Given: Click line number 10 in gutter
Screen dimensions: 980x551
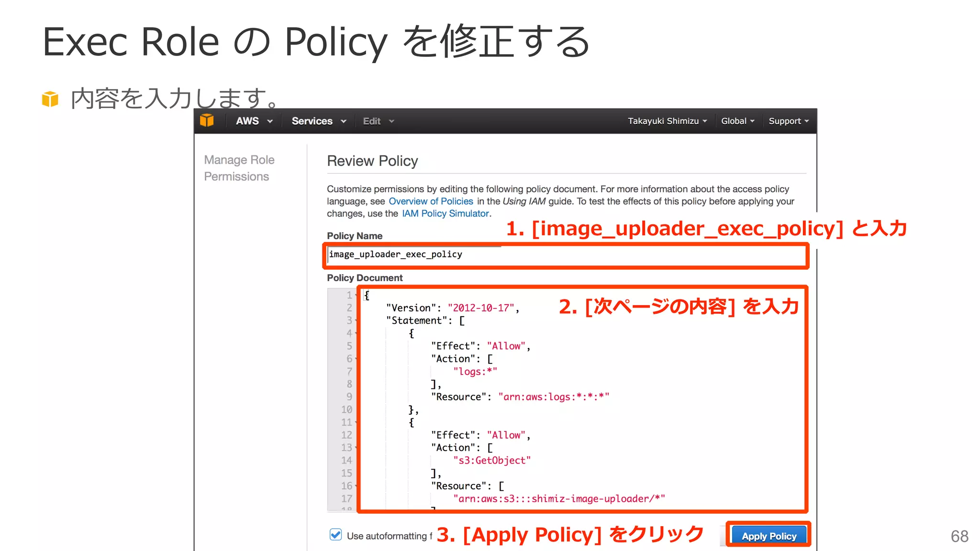Looking at the screenshot, I should (x=346, y=410).
